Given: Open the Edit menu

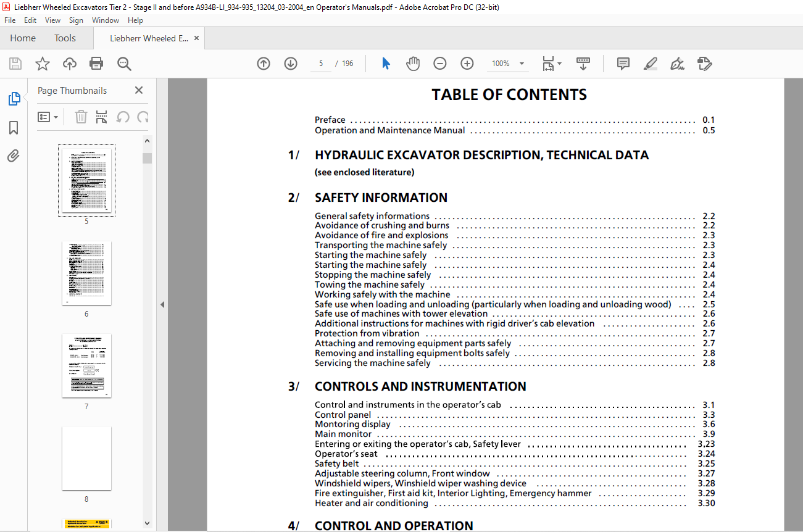Looking at the screenshot, I should (x=30, y=20).
